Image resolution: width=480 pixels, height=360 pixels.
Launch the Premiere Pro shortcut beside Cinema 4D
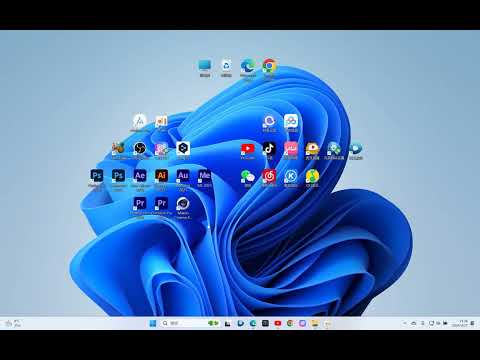[162, 207]
